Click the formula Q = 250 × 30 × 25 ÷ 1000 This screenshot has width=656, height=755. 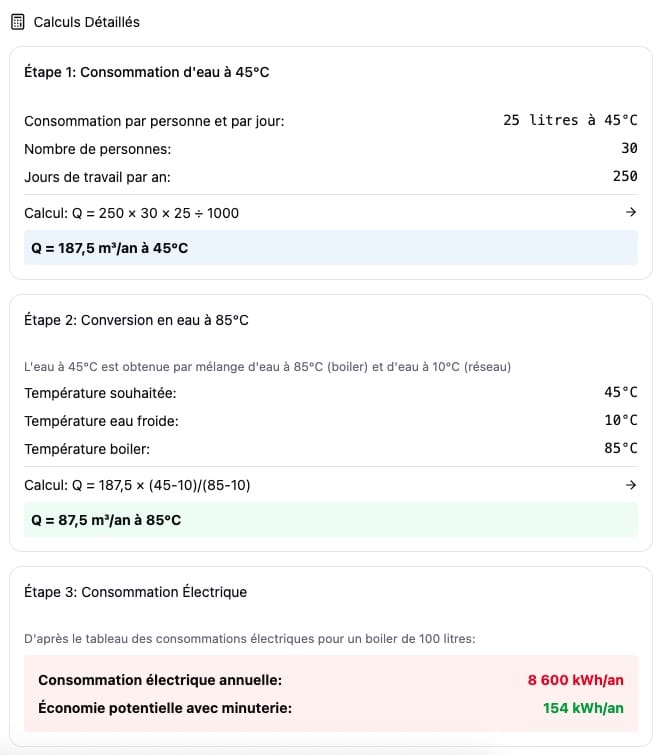click(x=131, y=213)
